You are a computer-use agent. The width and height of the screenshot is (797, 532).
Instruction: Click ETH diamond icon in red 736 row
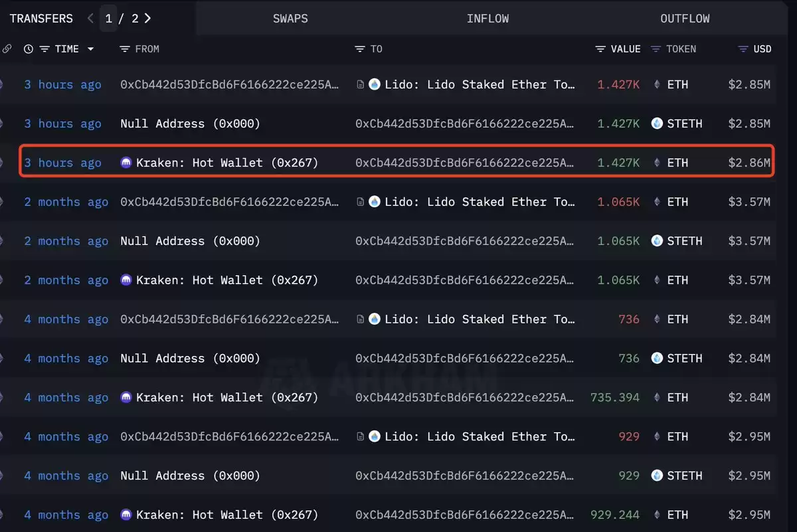pyautogui.click(x=658, y=319)
